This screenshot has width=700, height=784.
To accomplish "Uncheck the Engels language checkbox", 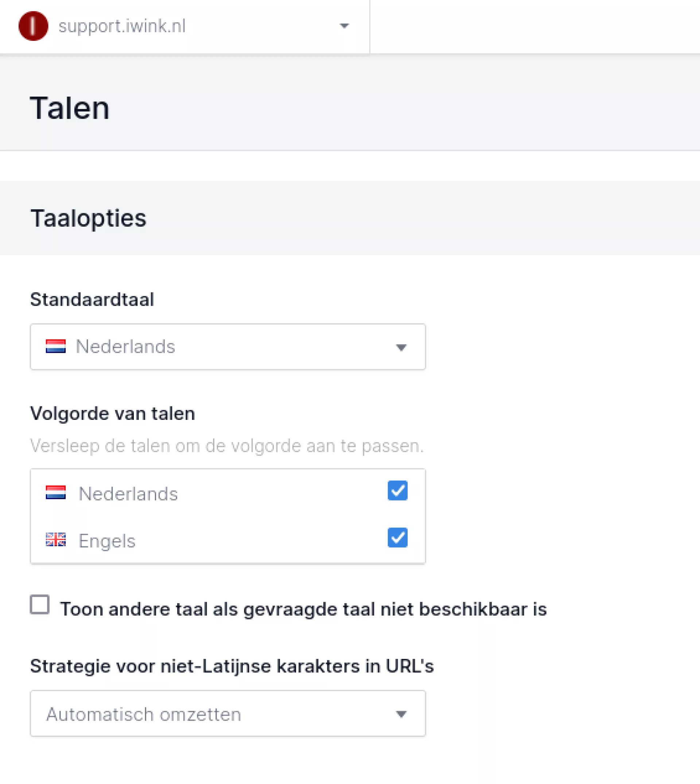I will (397, 538).
